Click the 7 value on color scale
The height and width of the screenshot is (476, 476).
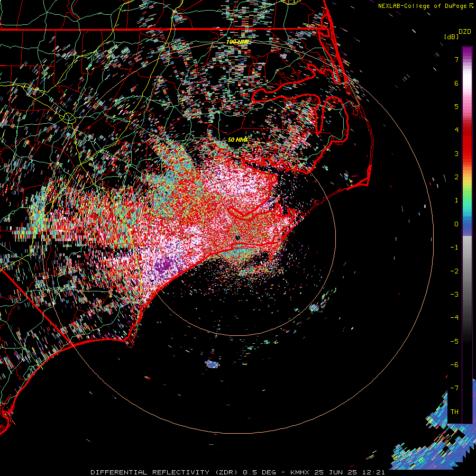click(456, 59)
